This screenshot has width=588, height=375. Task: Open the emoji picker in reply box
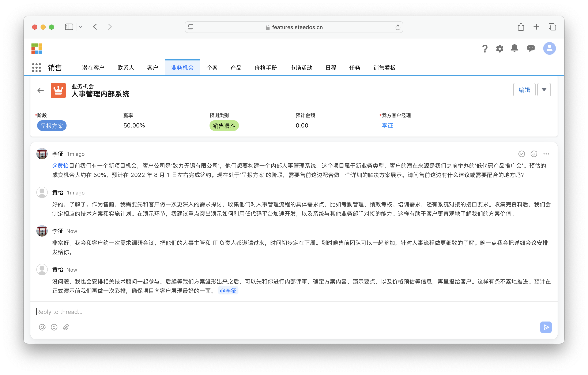click(x=54, y=327)
